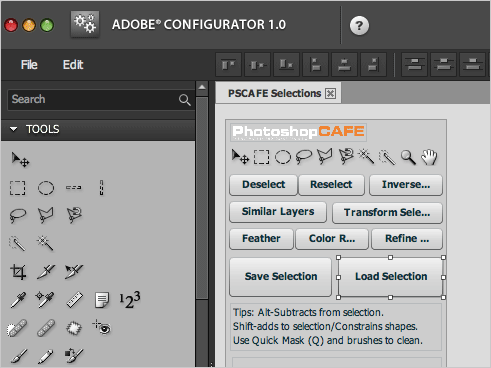491x368 pixels.
Task: Select the Crop tool
Action: click(18, 272)
